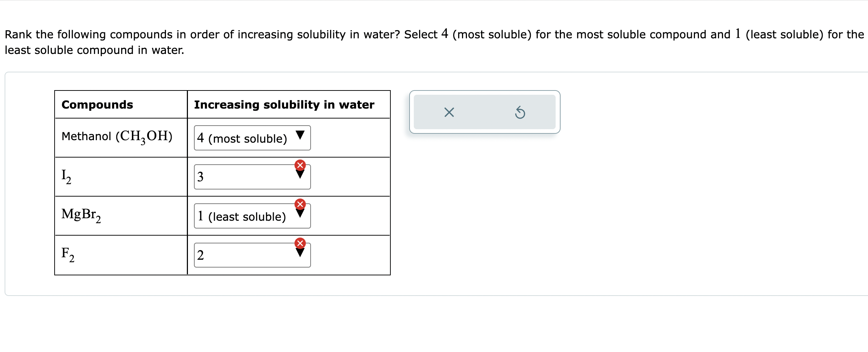Click the I2 dropdown showing value 3
The width and height of the screenshot is (868, 352).
[252, 177]
